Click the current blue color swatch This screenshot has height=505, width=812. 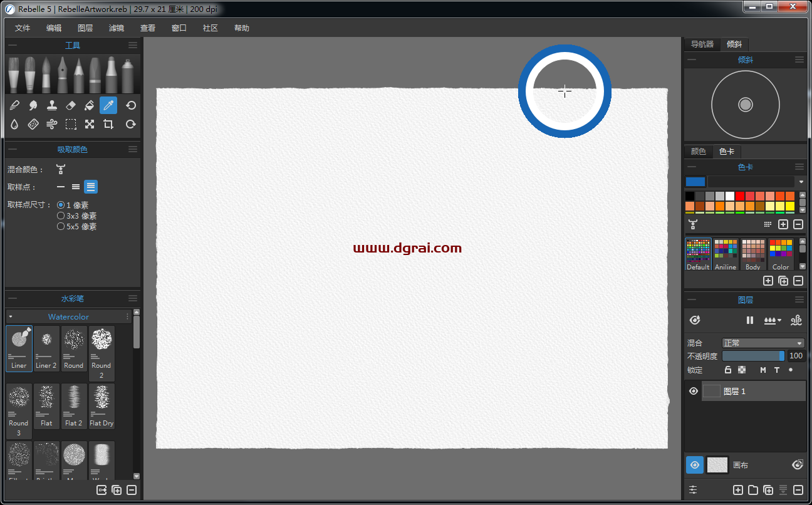695,182
